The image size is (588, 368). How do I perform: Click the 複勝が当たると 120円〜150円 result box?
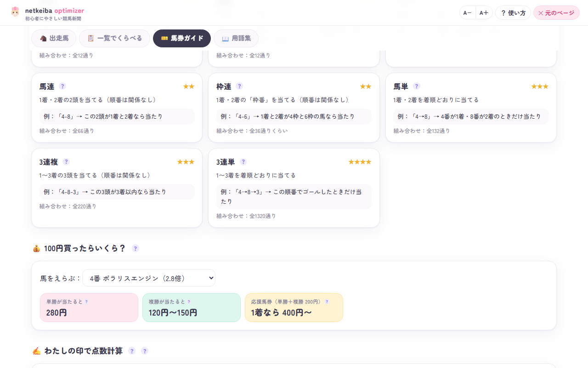[x=192, y=307]
